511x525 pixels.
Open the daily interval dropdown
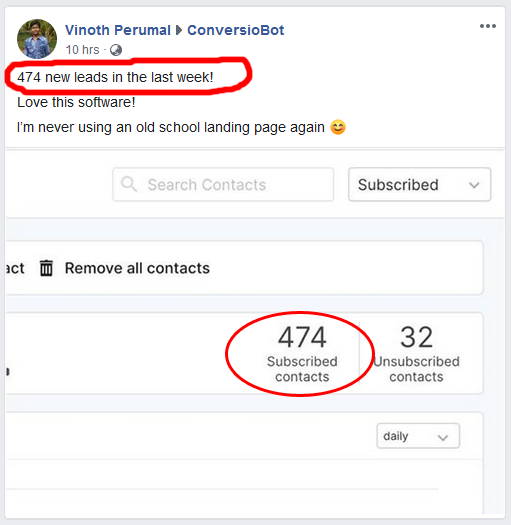(x=418, y=436)
